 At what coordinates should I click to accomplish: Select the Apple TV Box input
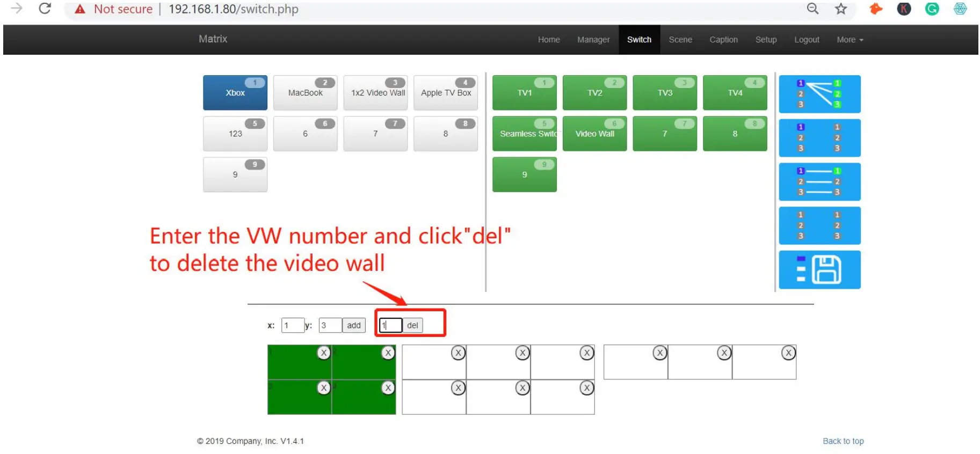pyautogui.click(x=446, y=93)
